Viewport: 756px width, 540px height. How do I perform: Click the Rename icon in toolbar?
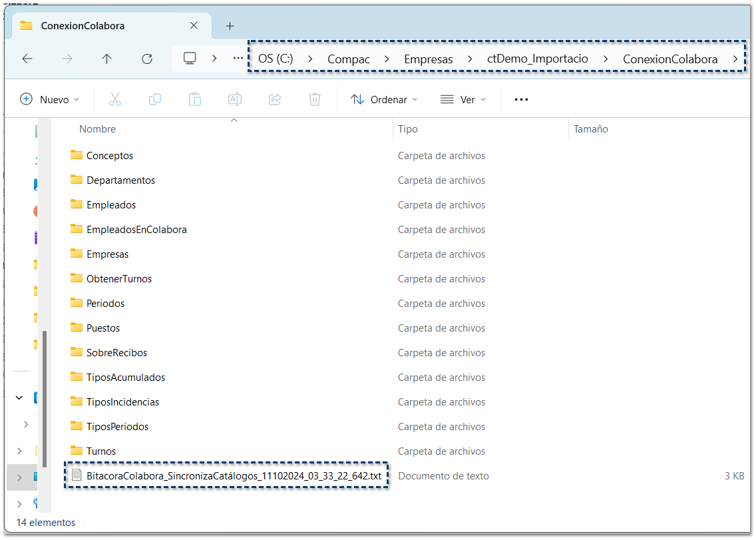click(x=235, y=99)
